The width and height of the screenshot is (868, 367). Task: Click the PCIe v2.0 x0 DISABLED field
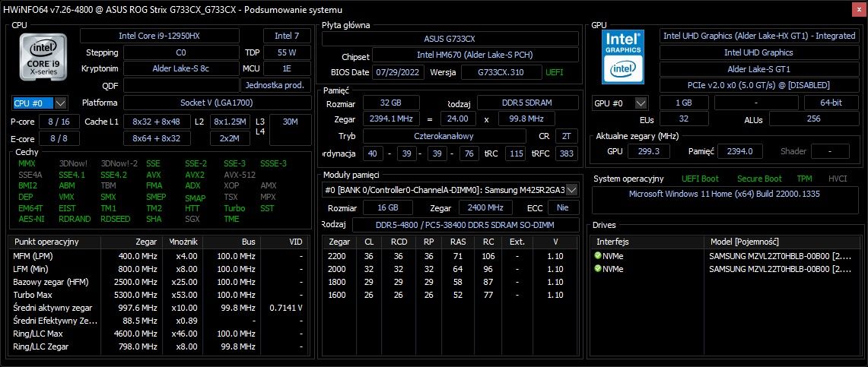[x=759, y=86]
